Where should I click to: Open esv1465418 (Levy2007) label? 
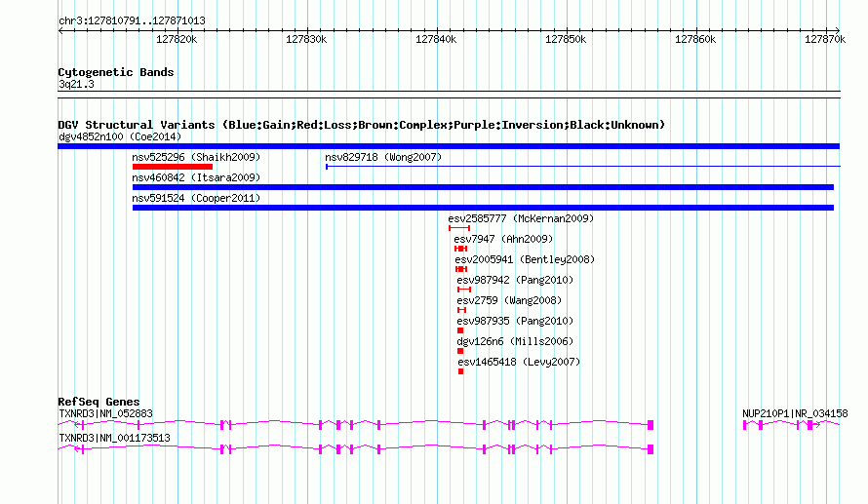(x=519, y=362)
